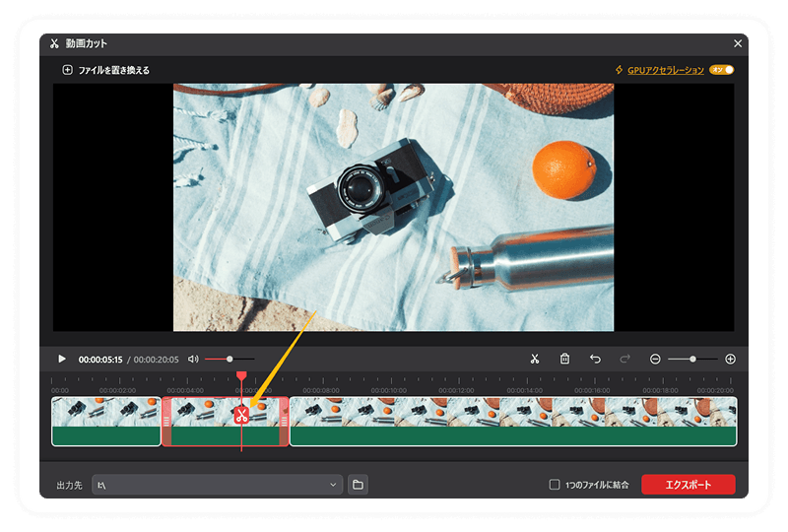
Task: Select the last long clip segment
Action: tap(513, 422)
